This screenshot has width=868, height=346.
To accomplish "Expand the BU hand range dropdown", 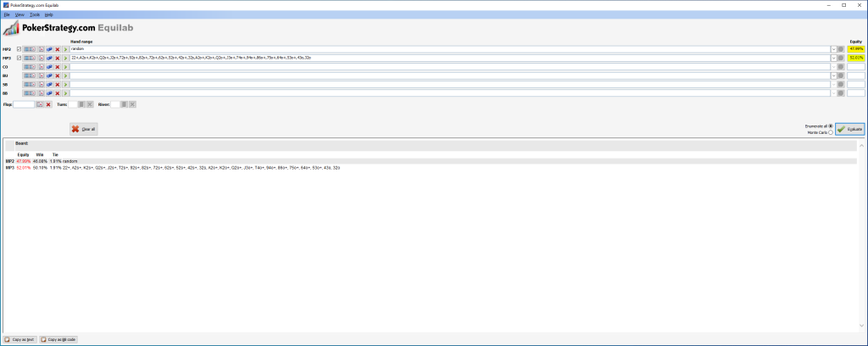I will tap(834, 75).
